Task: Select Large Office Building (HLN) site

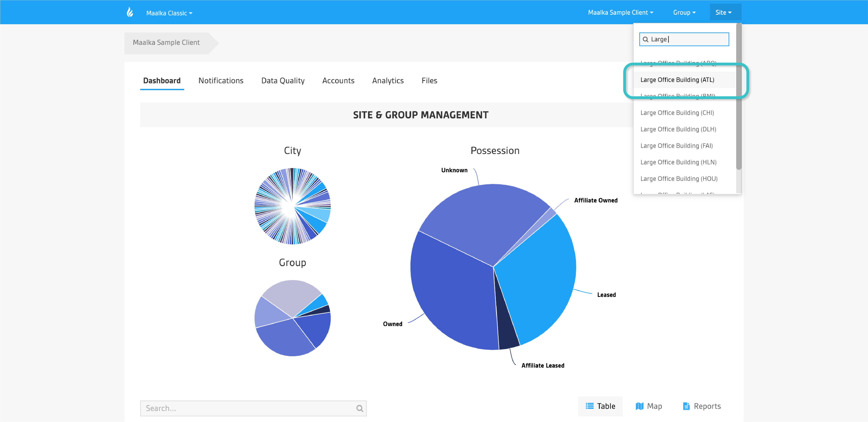Action: tap(684, 162)
